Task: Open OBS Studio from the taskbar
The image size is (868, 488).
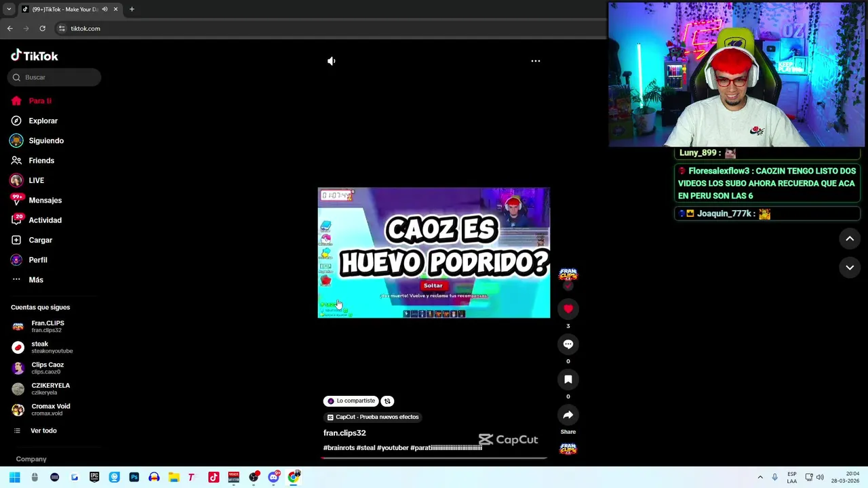Action: 254,477
